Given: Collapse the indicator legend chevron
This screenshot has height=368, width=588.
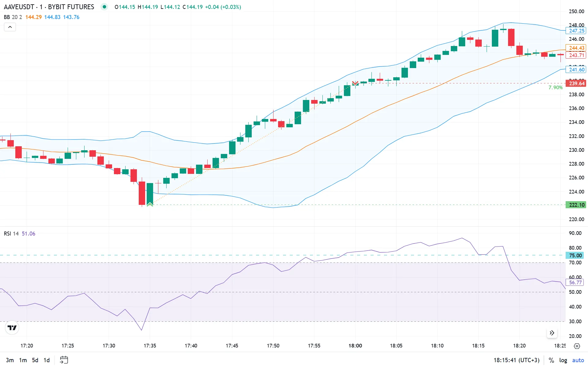Looking at the screenshot, I should tap(10, 27).
